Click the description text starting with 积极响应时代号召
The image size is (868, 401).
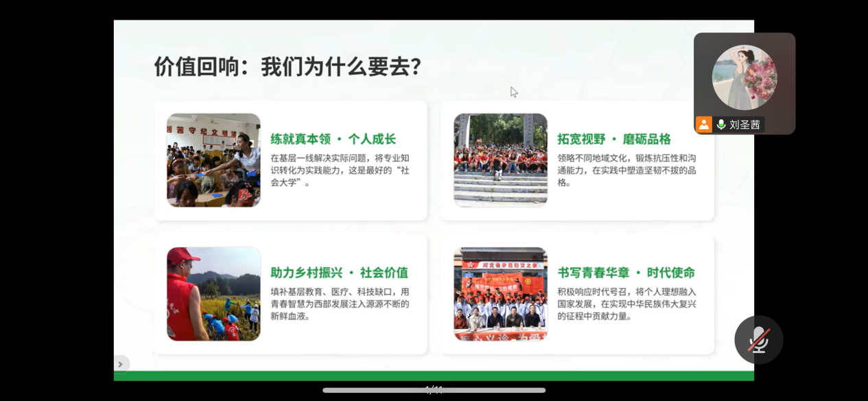click(626, 304)
